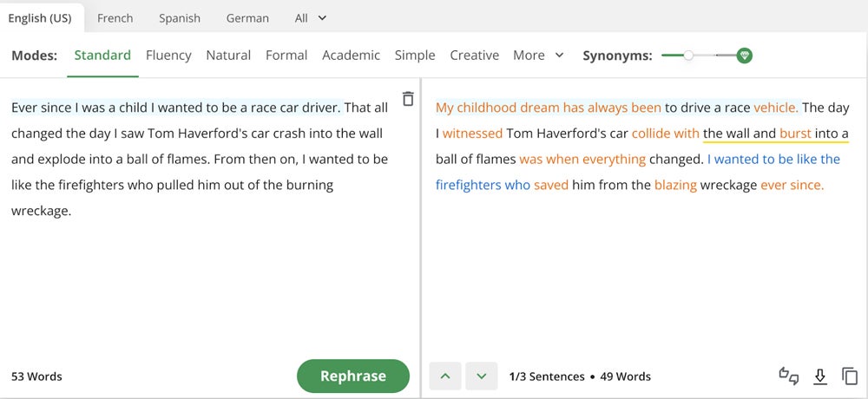The height and width of the screenshot is (399, 868).
Task: Click the word "blazing" in output
Action: (675, 186)
